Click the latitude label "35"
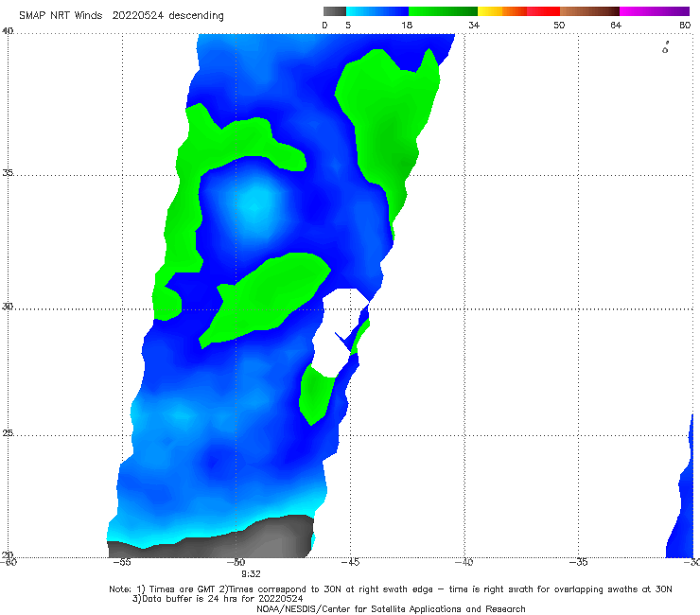Image resolution: width=700 pixels, height=615 pixels. pos(8,172)
